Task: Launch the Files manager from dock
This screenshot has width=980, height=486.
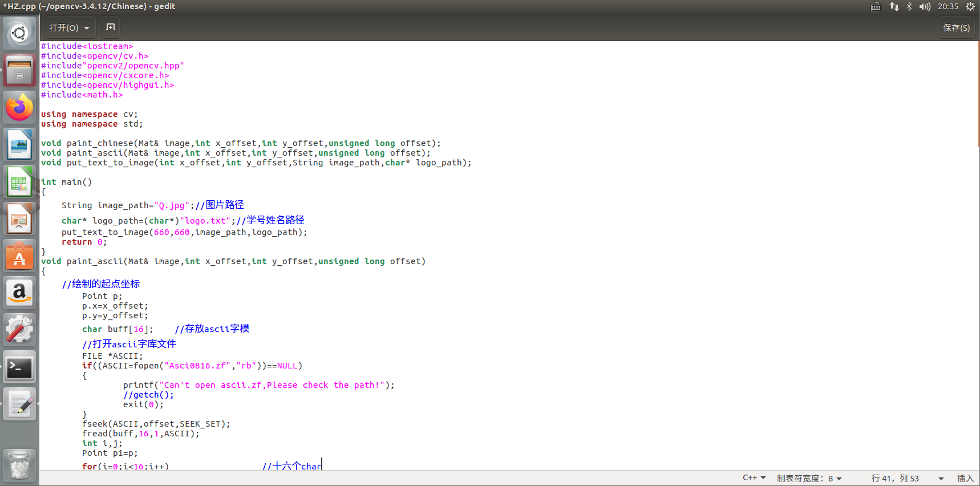Action: click(x=19, y=70)
